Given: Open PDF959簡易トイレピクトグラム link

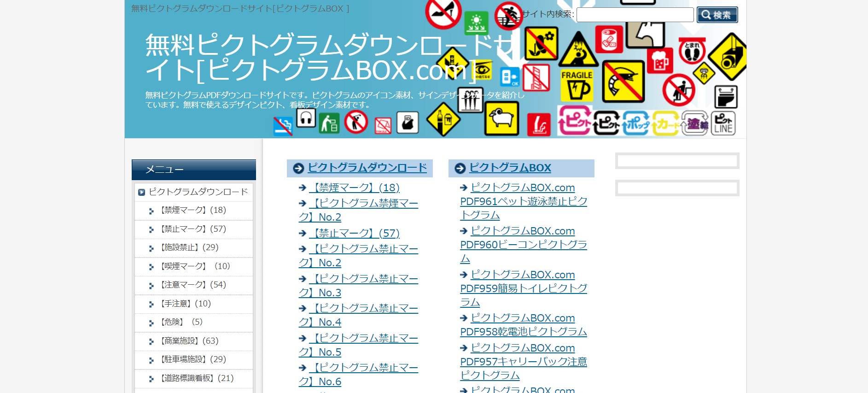Looking at the screenshot, I should click(524, 288).
